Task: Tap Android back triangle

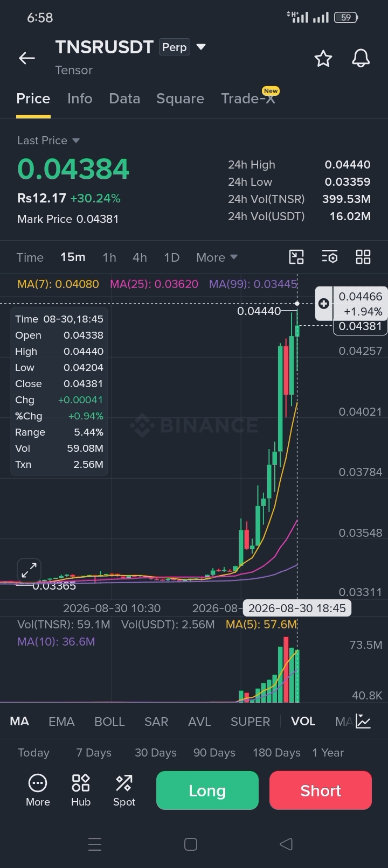Action: click(x=286, y=844)
